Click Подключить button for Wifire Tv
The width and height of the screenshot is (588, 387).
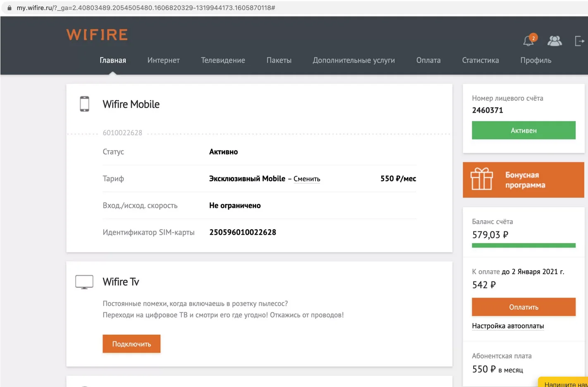(x=131, y=344)
